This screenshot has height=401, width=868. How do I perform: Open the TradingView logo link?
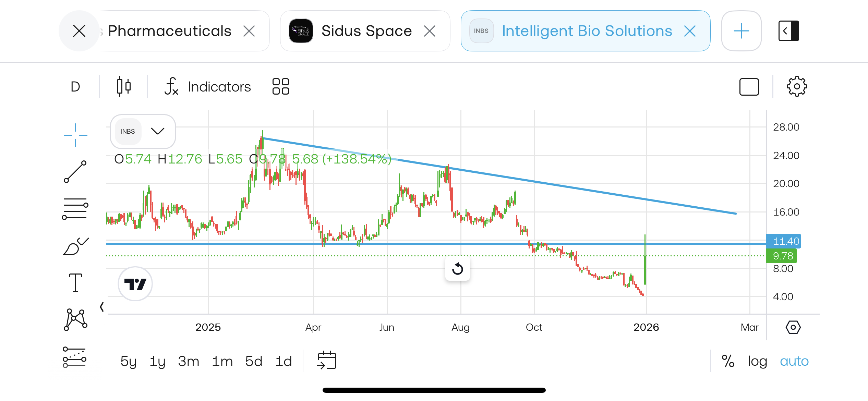pyautogui.click(x=135, y=284)
